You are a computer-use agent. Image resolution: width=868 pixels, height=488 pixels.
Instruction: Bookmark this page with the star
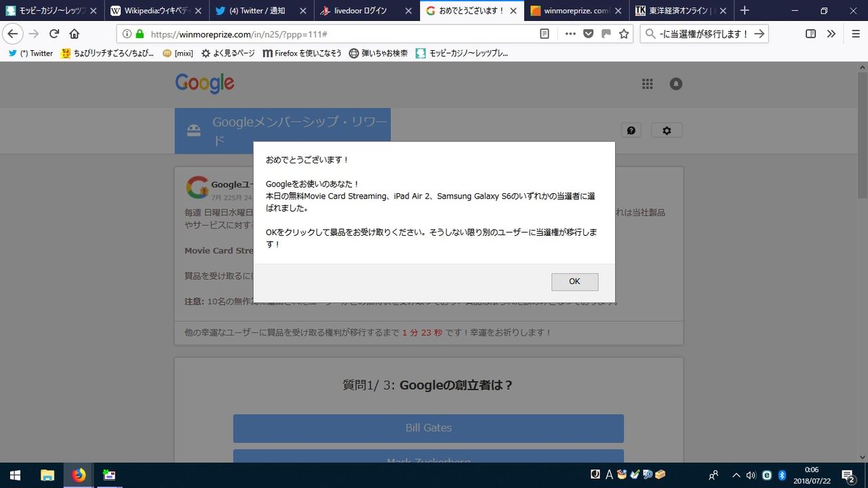click(624, 34)
